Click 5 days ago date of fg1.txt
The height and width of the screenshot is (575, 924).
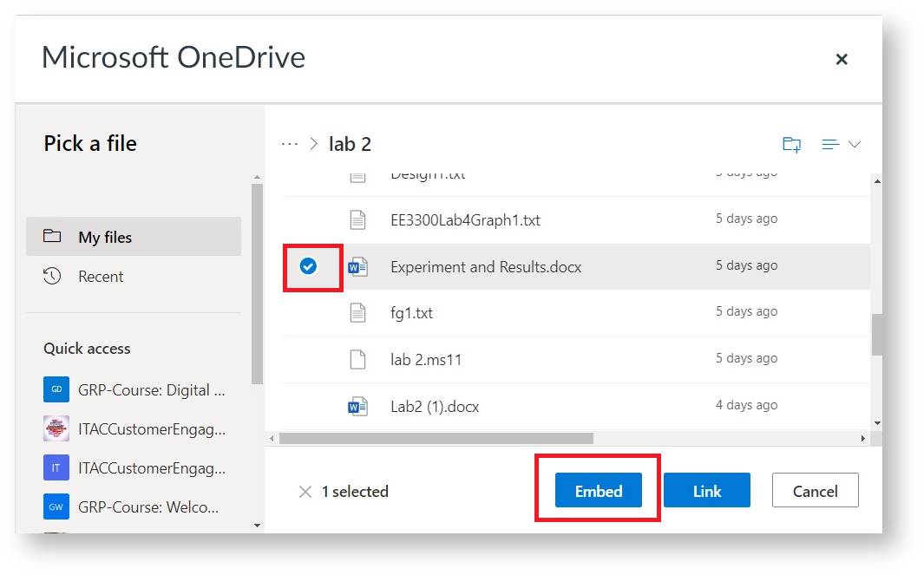[x=746, y=311]
